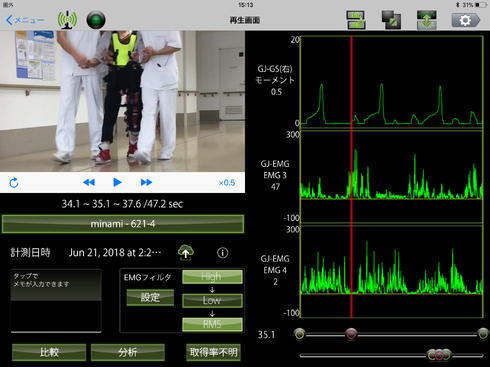Tap the green wireless antenna icon
Image resolution: width=490 pixels, height=367 pixels.
click(67, 20)
